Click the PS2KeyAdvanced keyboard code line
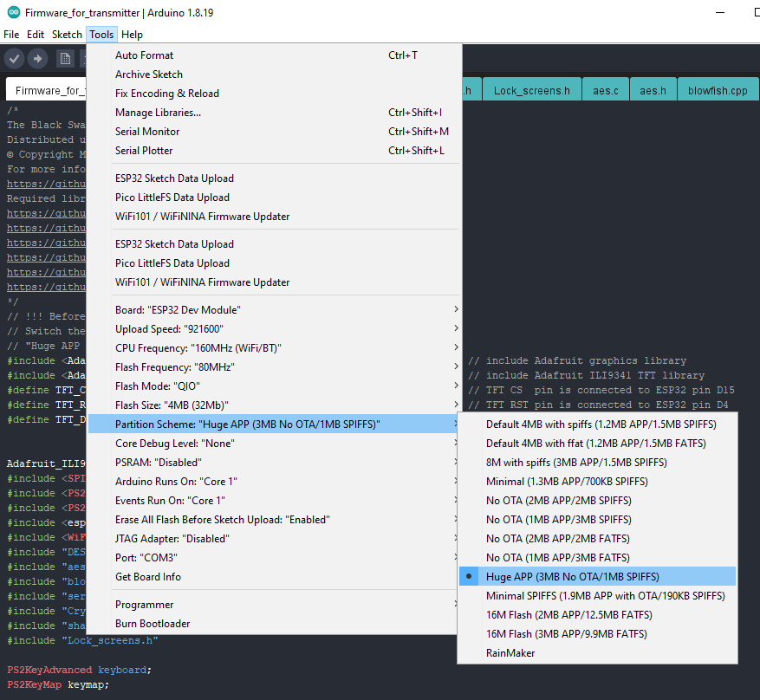The height and width of the screenshot is (700, 760). (79, 670)
